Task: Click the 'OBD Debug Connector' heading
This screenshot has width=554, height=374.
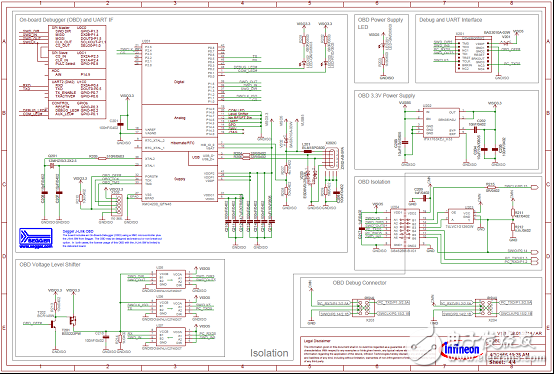Action: (x=359, y=283)
